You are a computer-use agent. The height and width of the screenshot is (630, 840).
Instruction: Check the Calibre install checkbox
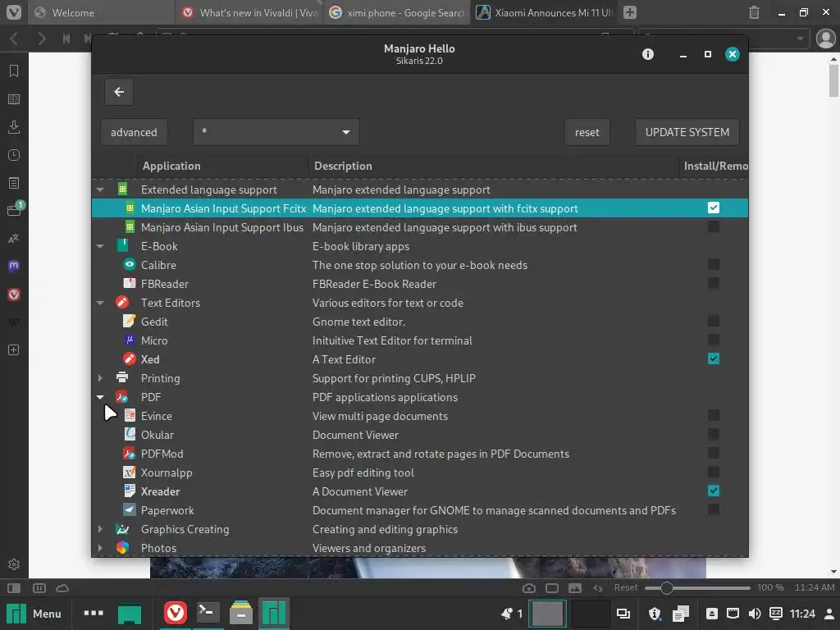coord(713,264)
